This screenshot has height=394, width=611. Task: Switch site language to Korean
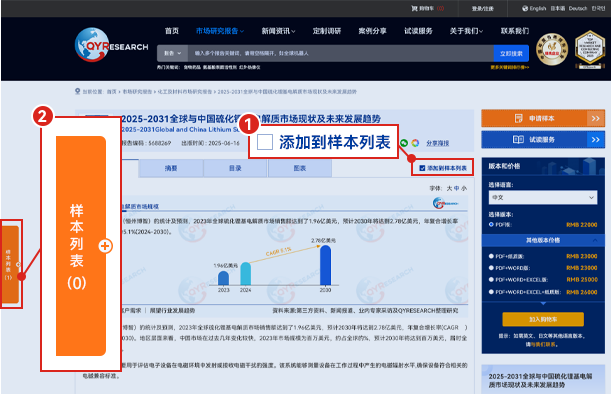click(x=598, y=8)
